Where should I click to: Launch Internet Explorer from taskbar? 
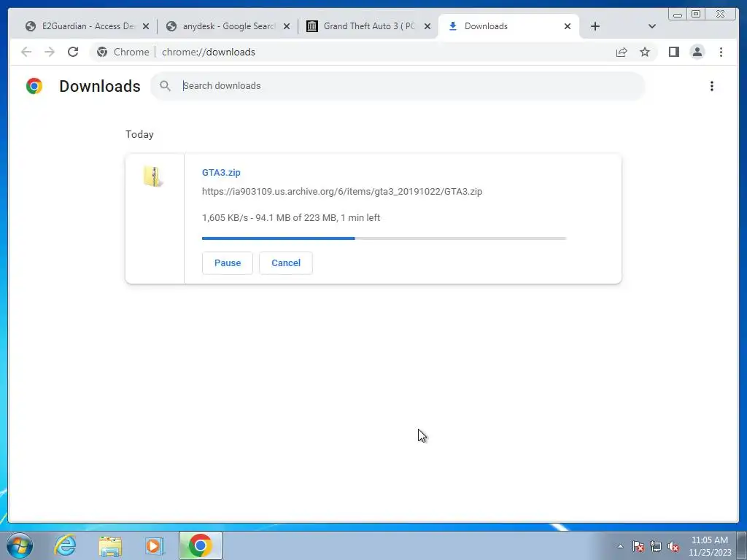click(65, 545)
